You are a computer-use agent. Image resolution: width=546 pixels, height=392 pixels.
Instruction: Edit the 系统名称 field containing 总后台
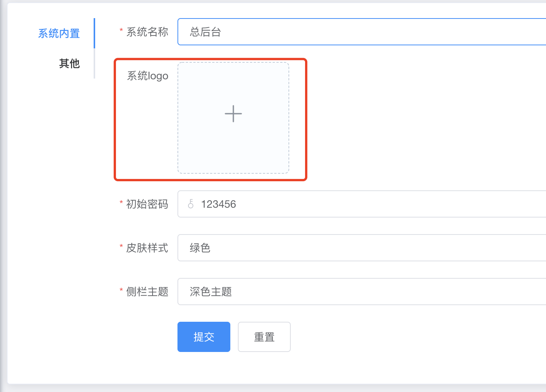(362, 32)
